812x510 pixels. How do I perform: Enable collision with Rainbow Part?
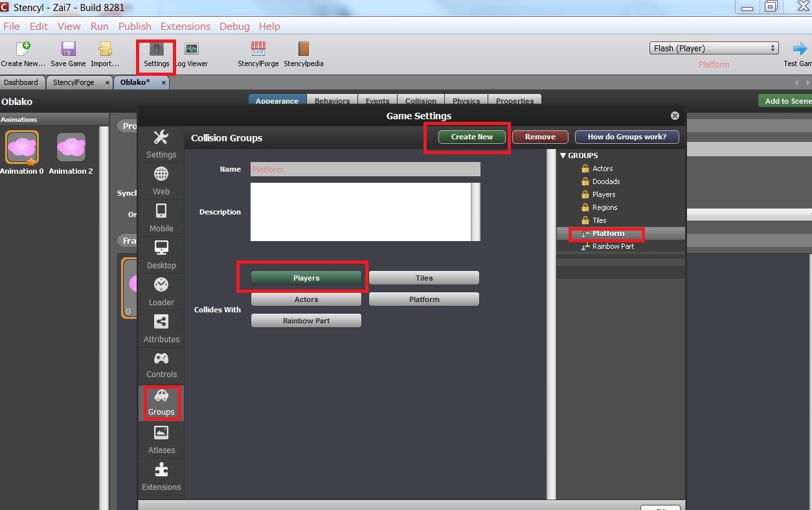306,321
